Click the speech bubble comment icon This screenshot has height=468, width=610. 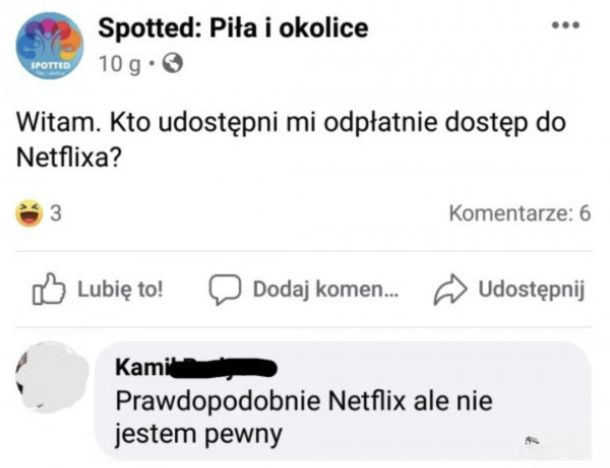(223, 290)
